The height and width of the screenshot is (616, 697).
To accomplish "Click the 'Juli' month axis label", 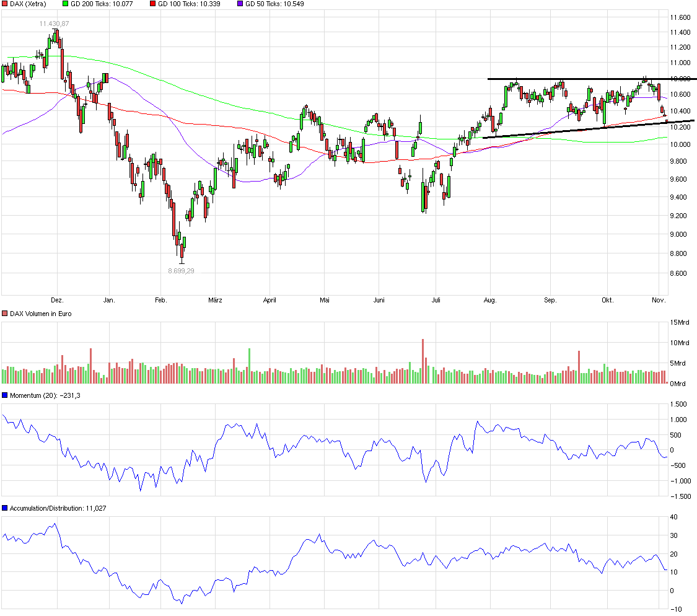I will coord(436,300).
